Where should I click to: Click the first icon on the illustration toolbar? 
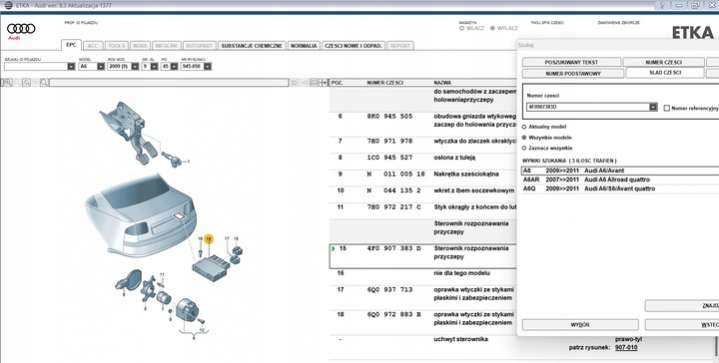click(x=7, y=82)
